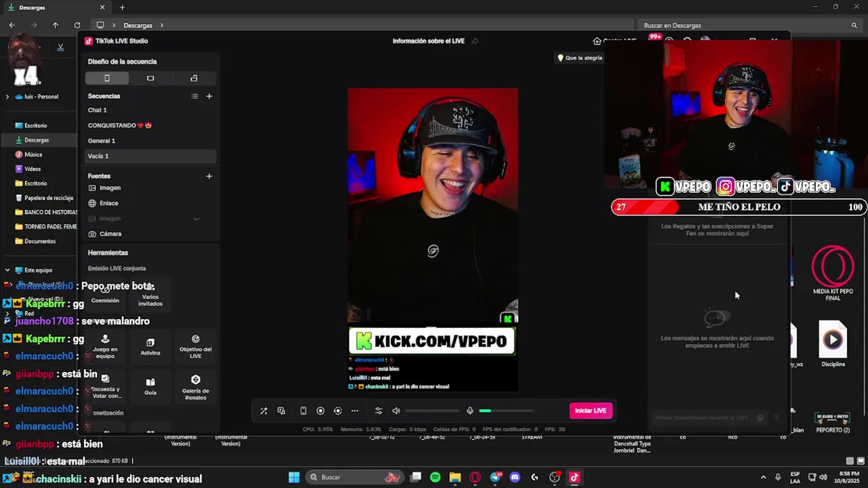Select the portrait layout icon
This screenshot has width=868, height=488.
coord(107,78)
